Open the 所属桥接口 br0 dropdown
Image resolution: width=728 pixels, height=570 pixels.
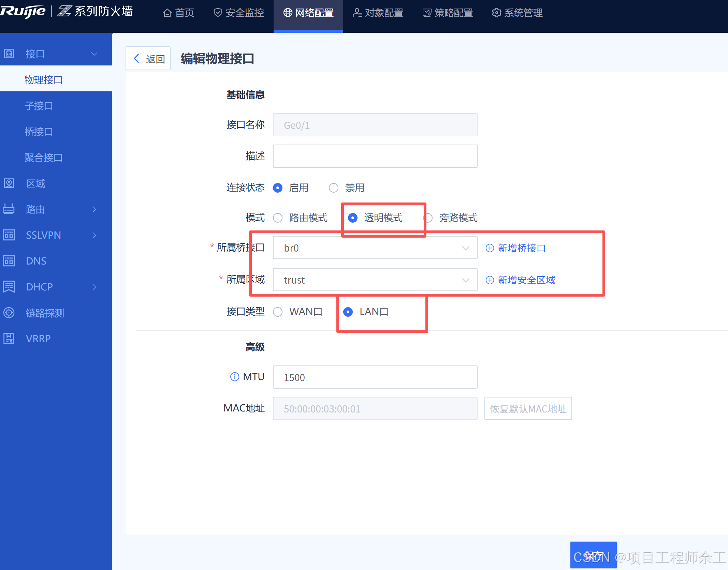(x=375, y=248)
